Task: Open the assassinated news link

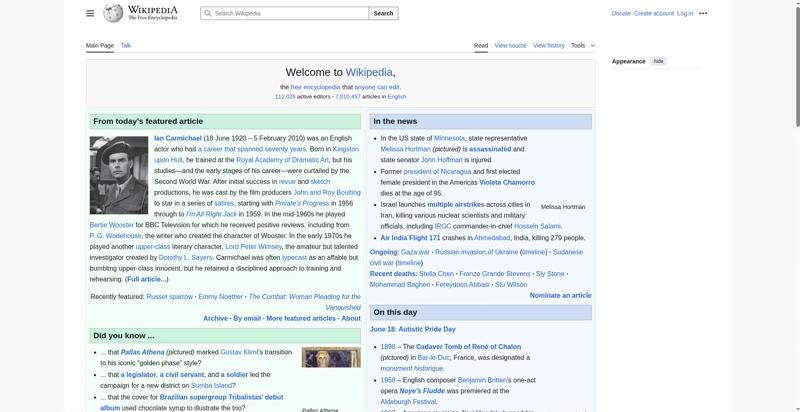Action: [x=490, y=149]
